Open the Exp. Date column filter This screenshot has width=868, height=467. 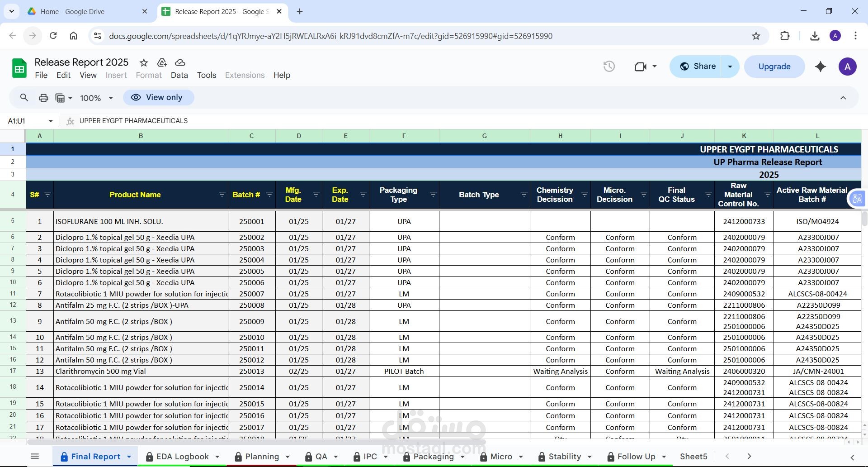pyautogui.click(x=363, y=195)
